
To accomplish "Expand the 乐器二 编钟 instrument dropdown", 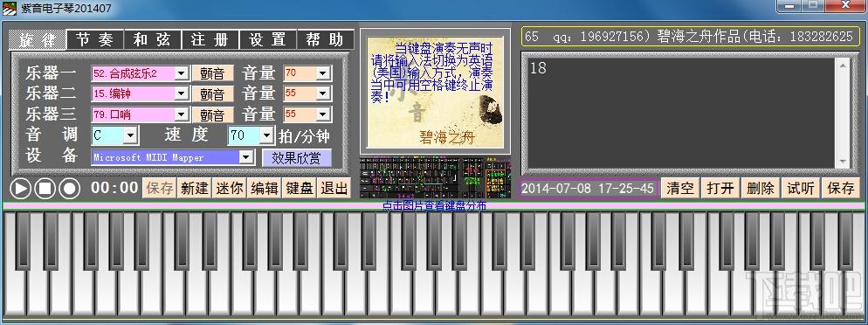I will point(182,93).
